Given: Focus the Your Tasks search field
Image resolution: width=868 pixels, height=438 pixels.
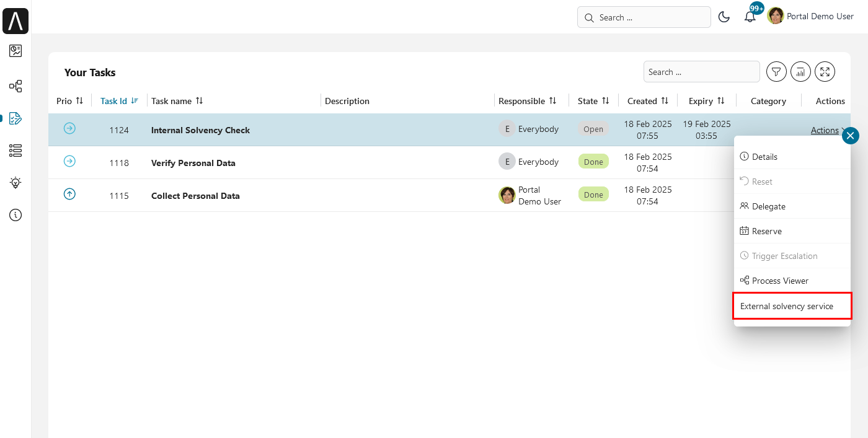Looking at the screenshot, I should point(702,72).
